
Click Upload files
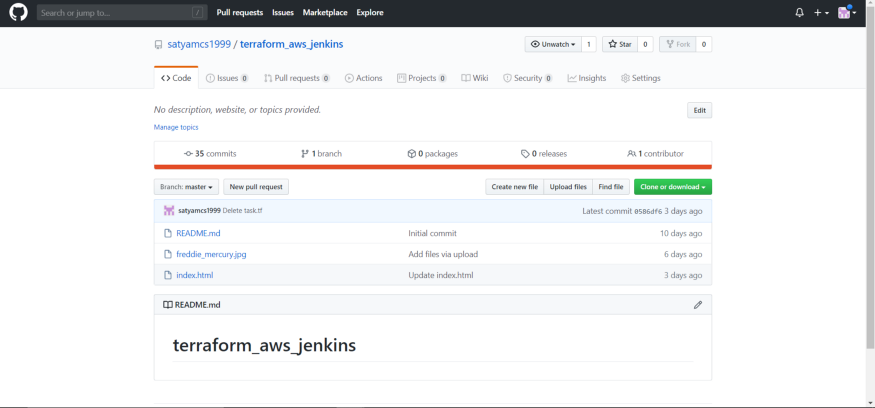pyautogui.click(x=568, y=187)
